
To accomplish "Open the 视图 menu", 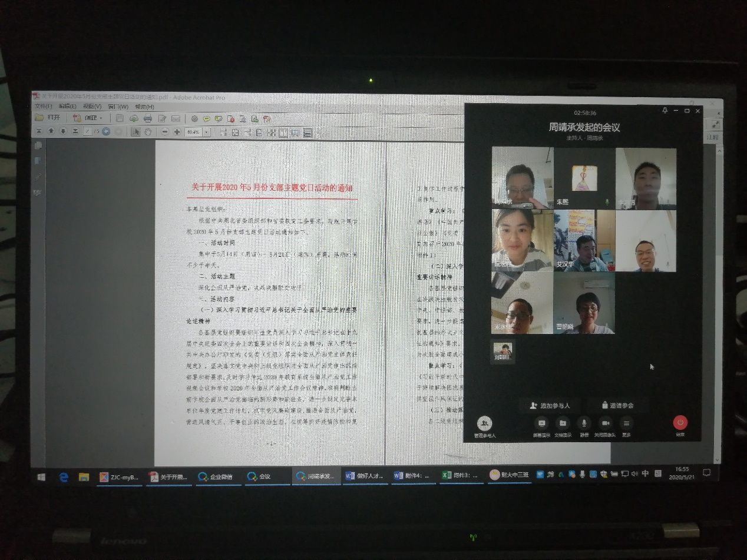I will click(x=92, y=107).
